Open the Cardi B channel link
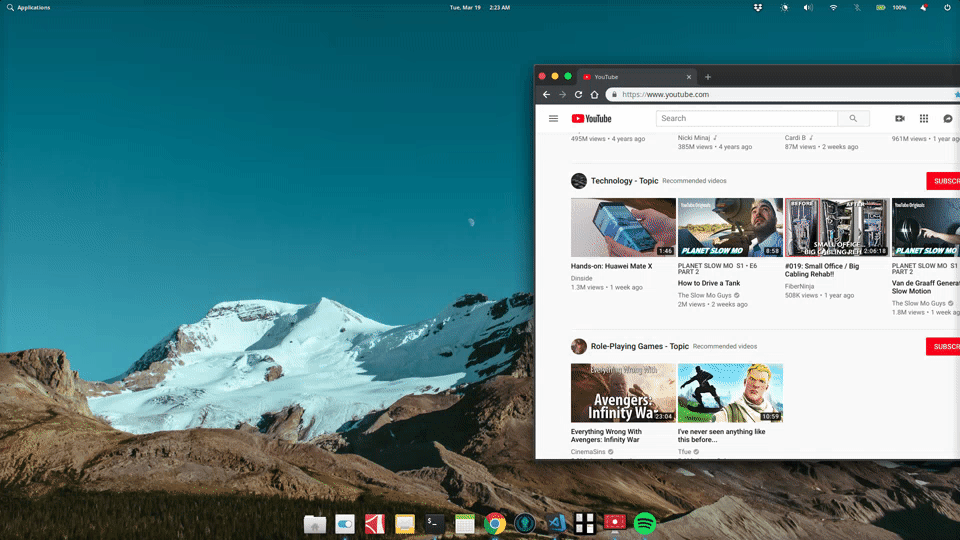Screen dimensions: 960x540 [795, 138]
